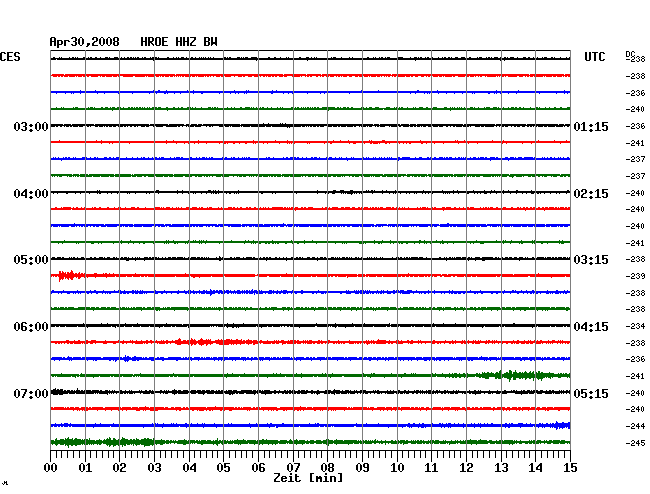Click minute tick label 12
This screenshot has height=494, width=650.
pyautogui.click(x=466, y=468)
